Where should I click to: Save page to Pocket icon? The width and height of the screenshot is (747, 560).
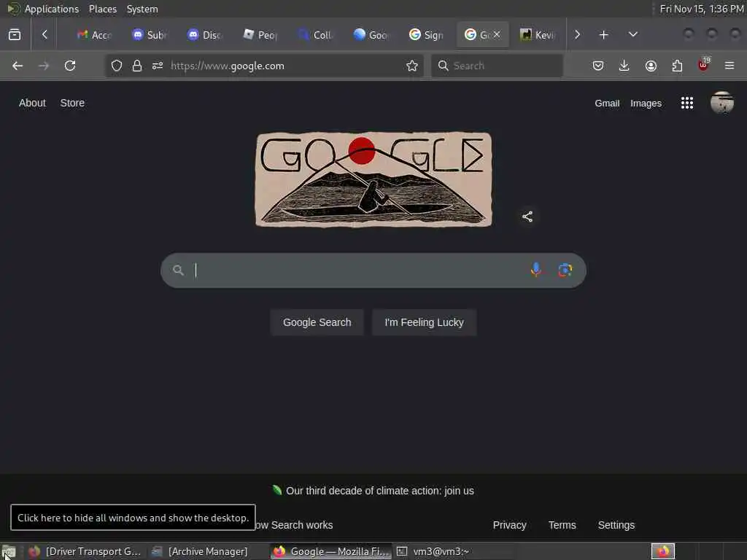coord(598,66)
